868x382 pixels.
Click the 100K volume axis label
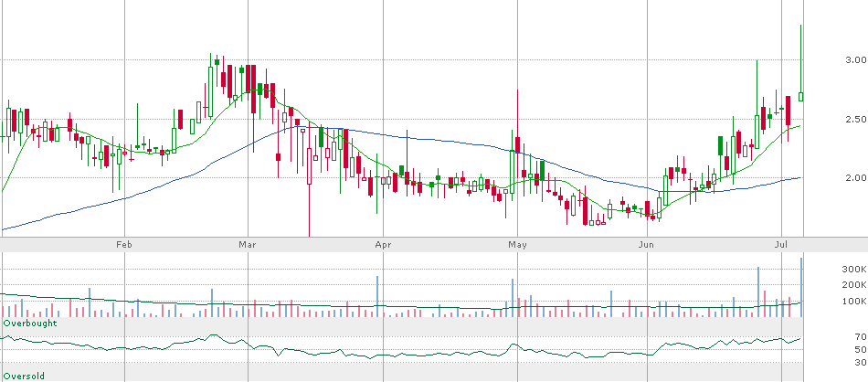pos(853,302)
